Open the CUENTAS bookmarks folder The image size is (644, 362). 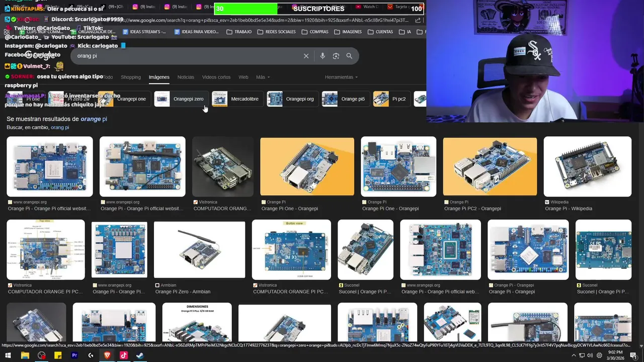pyautogui.click(x=380, y=32)
